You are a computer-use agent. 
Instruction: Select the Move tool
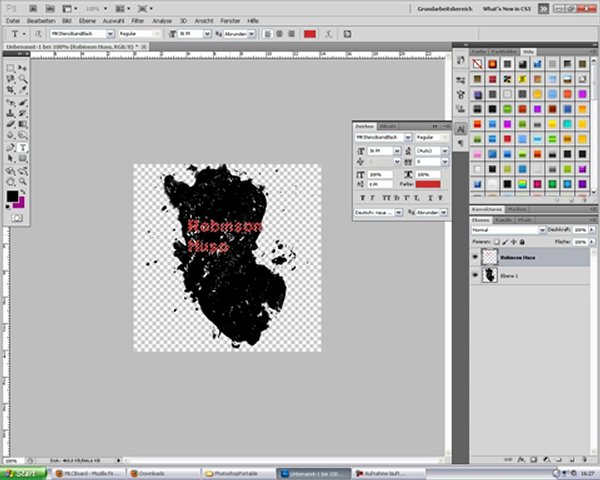[22, 67]
